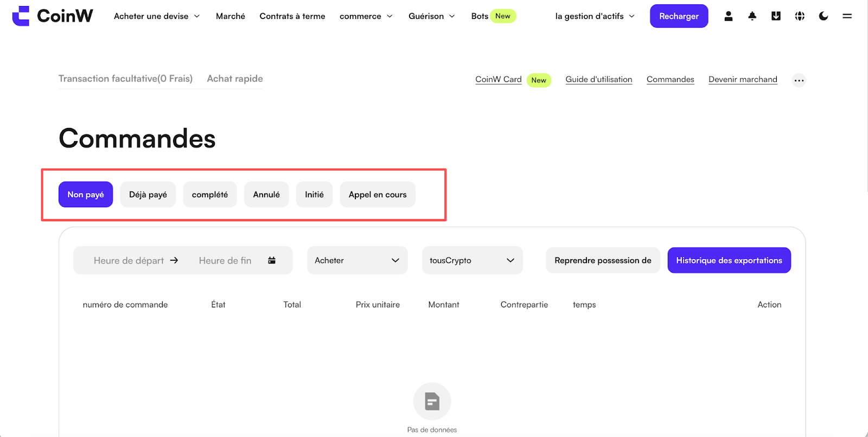
Task: Open the calendar date picker icon
Action: pyautogui.click(x=272, y=260)
